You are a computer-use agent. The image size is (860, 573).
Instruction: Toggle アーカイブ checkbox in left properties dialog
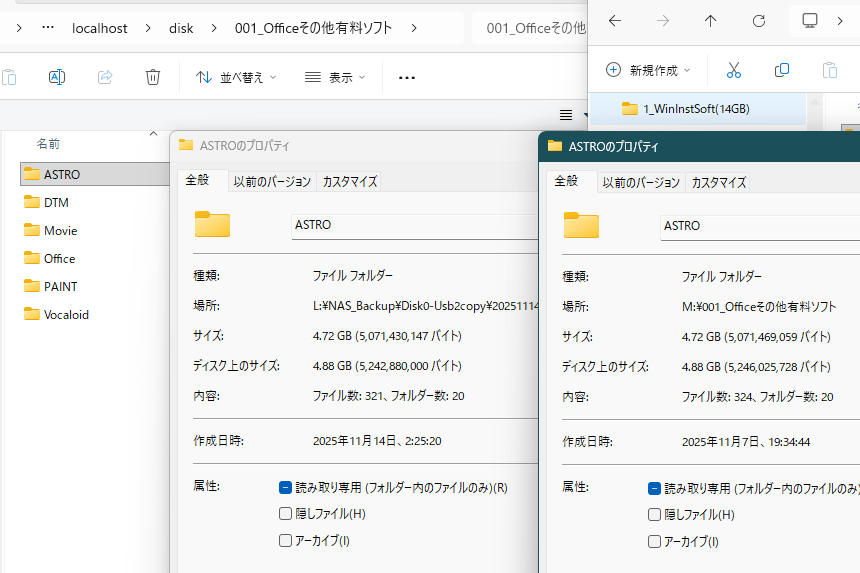[285, 541]
